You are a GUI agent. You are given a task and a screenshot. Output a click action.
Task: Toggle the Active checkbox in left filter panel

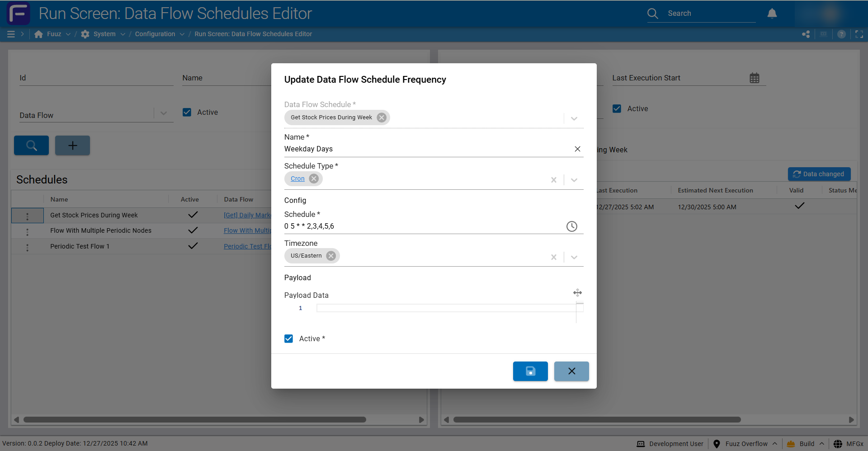187,112
